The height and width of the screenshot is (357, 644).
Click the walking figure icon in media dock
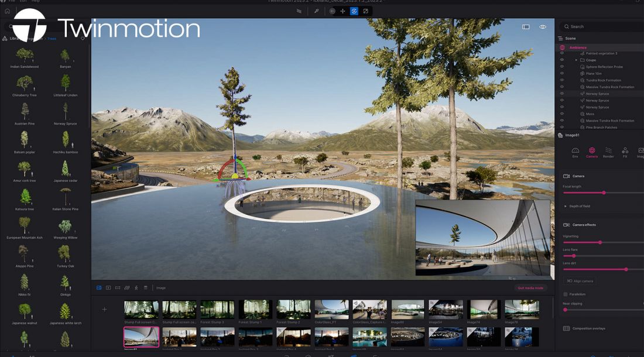point(136,288)
